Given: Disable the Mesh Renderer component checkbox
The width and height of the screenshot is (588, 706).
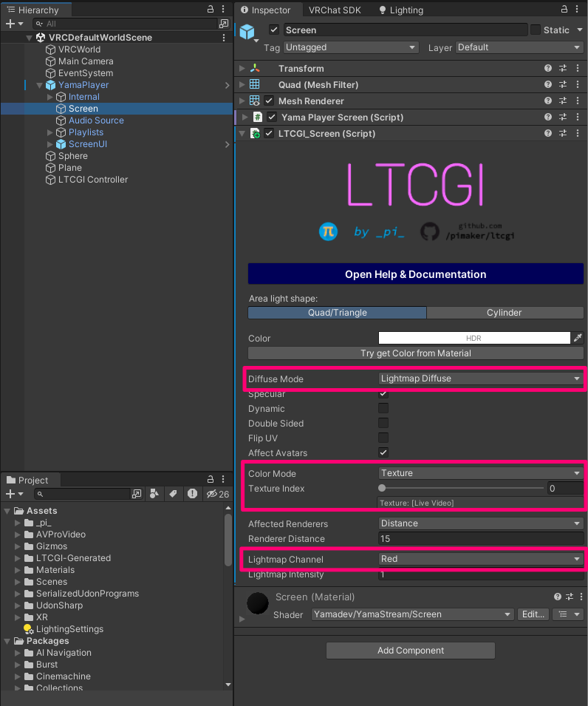Looking at the screenshot, I should click(269, 101).
